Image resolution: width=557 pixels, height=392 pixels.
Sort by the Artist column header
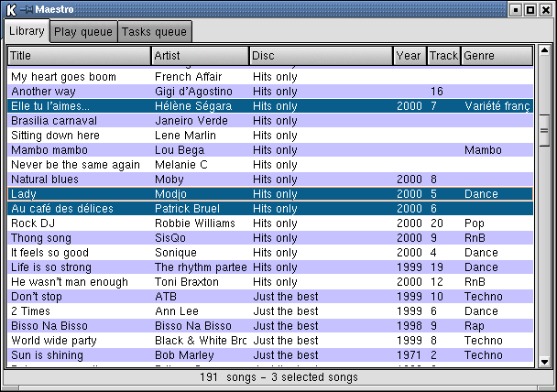pos(201,56)
